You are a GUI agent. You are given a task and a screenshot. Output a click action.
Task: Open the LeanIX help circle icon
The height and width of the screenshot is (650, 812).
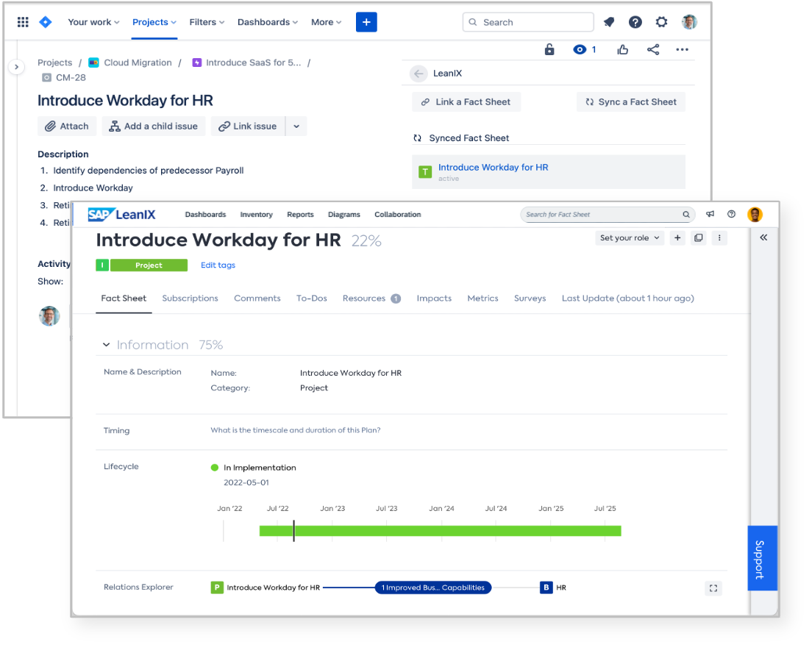(x=731, y=214)
